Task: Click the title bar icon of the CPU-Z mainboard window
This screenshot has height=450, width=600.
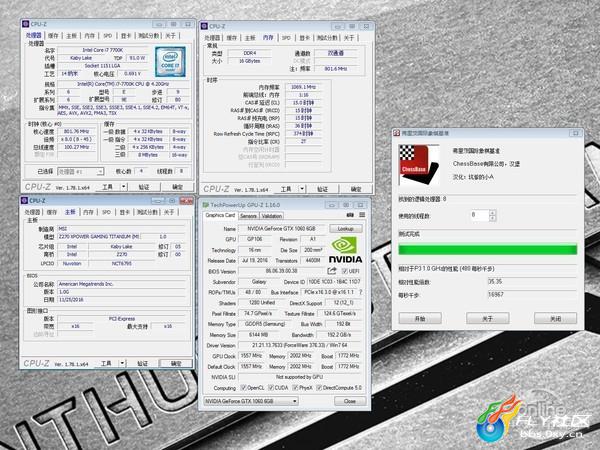Action: 24,201
